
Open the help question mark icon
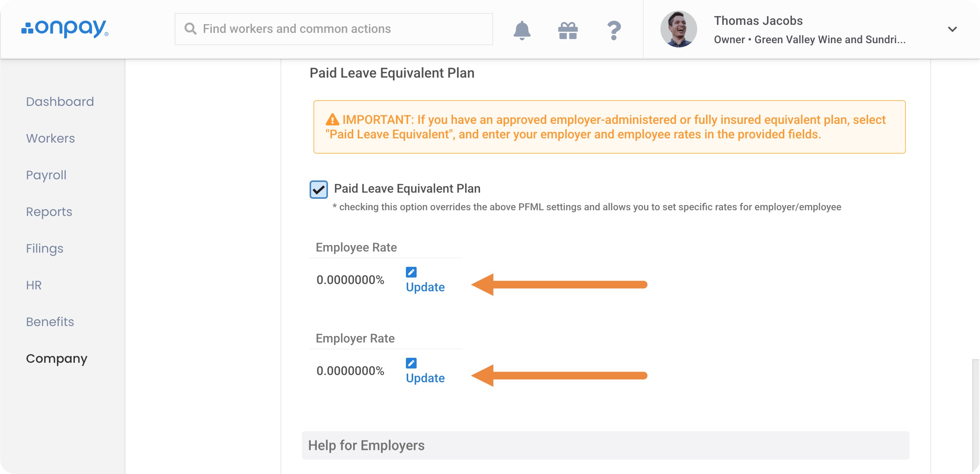click(614, 30)
